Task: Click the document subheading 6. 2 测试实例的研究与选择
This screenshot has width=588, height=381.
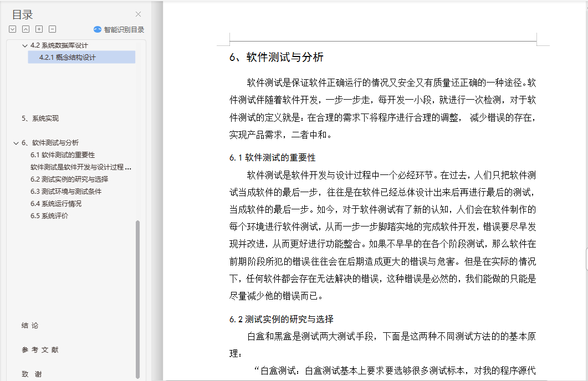Action: (x=281, y=319)
